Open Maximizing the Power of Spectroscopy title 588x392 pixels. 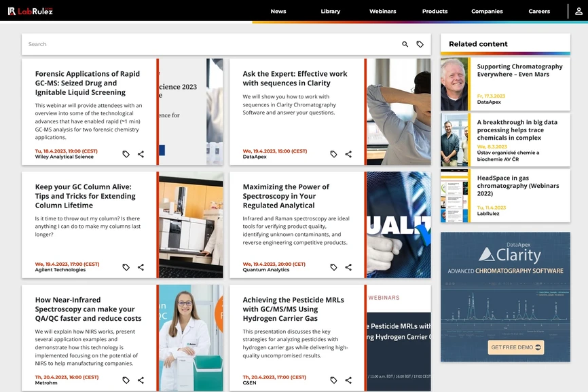click(x=286, y=196)
